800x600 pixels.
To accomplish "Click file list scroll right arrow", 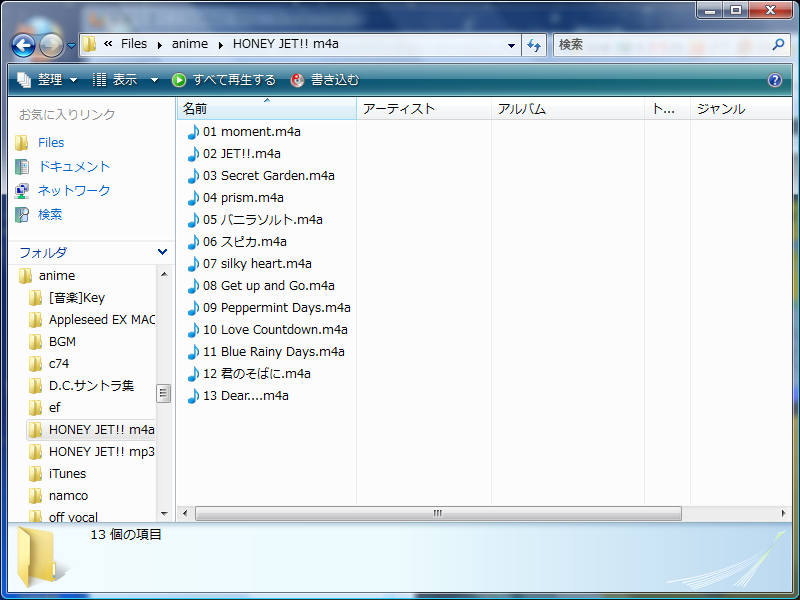I will tap(784, 513).
